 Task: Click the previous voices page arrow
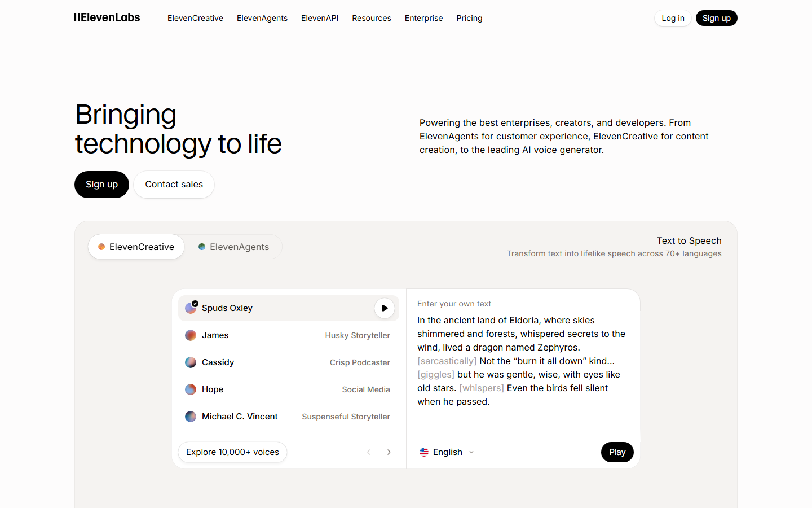coord(369,452)
